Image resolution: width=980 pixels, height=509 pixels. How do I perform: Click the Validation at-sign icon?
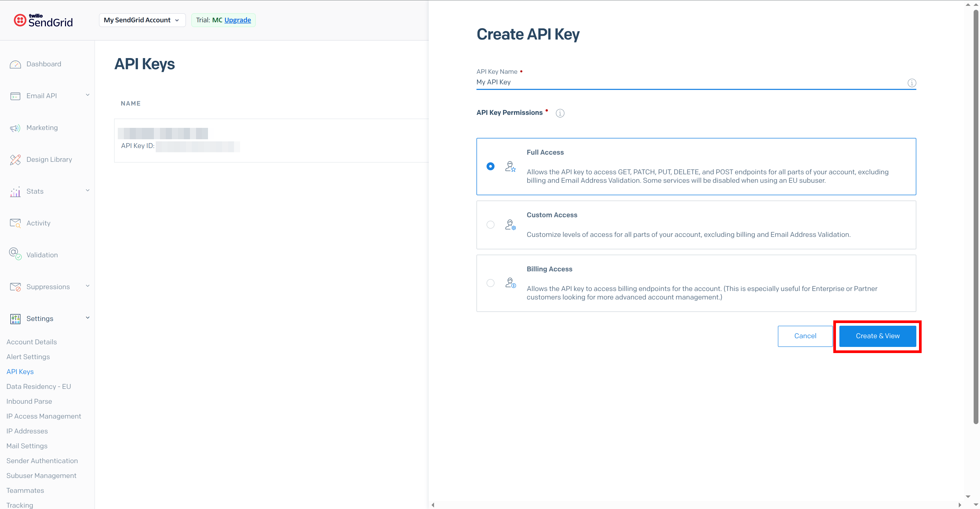pyautogui.click(x=15, y=254)
